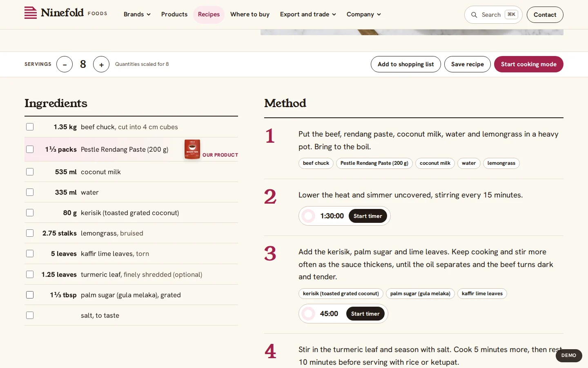
Task: Click the Pestle Rendang Paste product image
Action: pyautogui.click(x=192, y=149)
